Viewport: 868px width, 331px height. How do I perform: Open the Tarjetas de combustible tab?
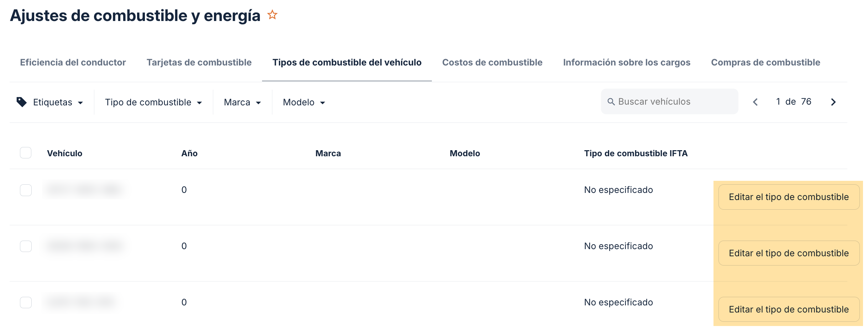click(199, 62)
